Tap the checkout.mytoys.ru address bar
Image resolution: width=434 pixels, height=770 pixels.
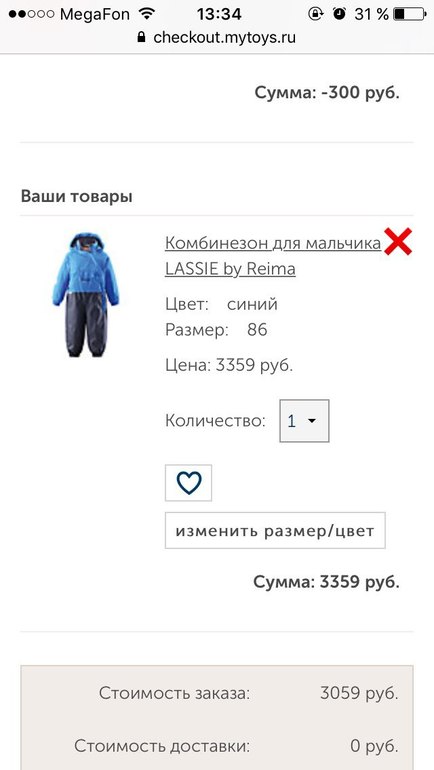217,38
